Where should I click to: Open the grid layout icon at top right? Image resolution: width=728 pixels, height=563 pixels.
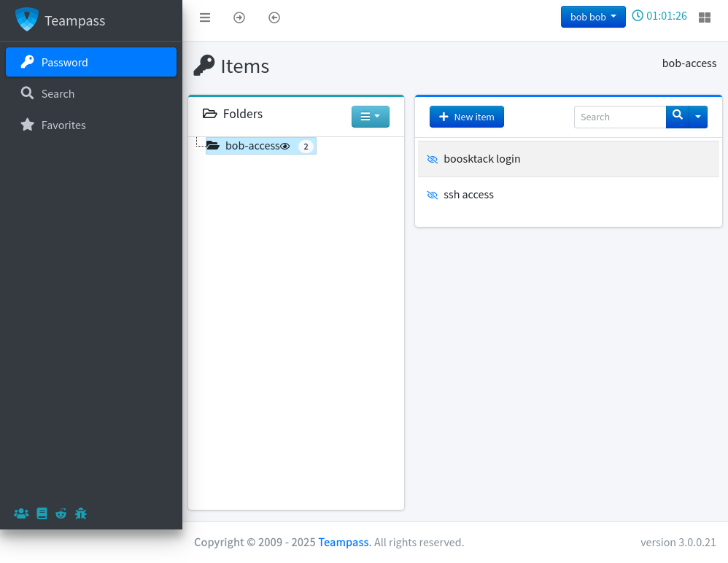tap(705, 18)
